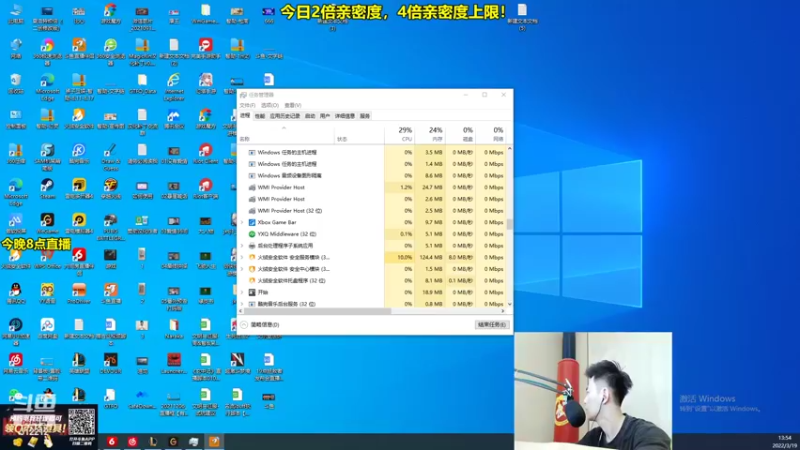This screenshot has height=450, width=800.
Task: Switch to the 应用历史记录 tab
Action: [285, 116]
